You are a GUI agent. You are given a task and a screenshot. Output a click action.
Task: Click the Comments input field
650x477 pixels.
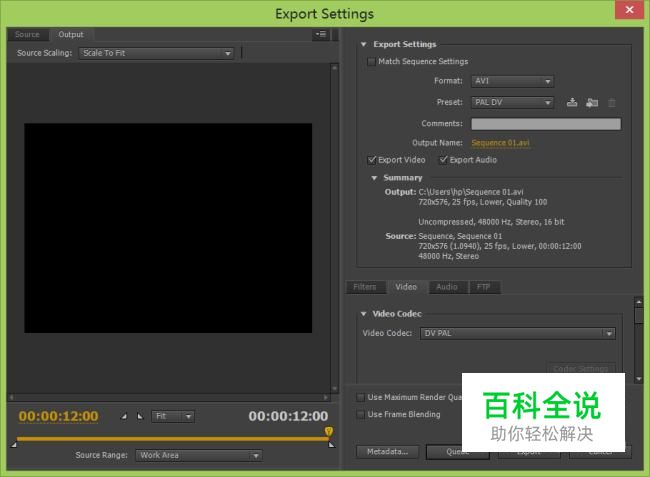point(546,124)
